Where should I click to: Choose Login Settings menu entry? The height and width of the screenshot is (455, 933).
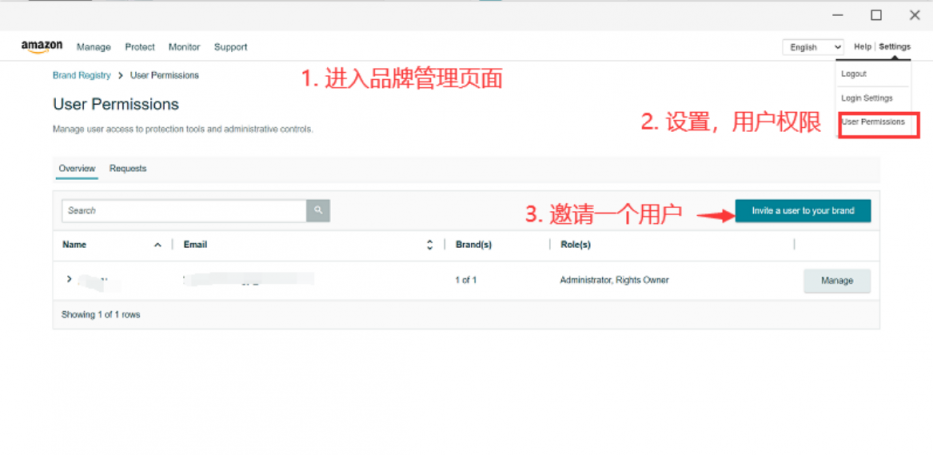point(866,98)
